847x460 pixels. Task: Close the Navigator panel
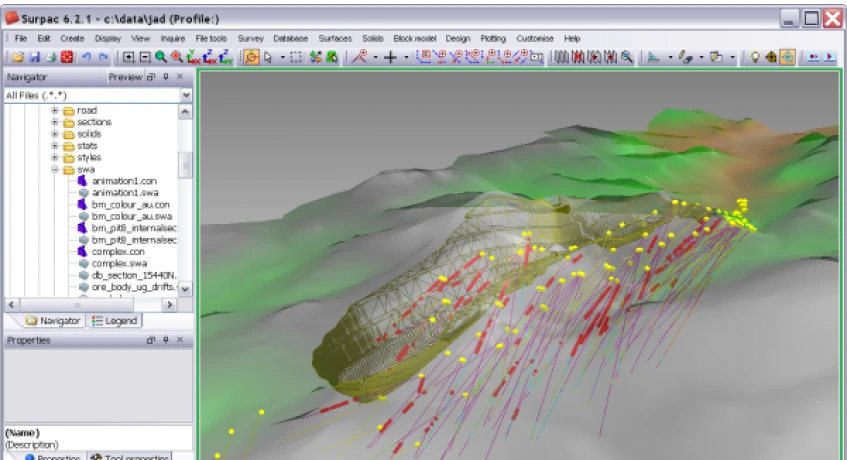(180, 77)
